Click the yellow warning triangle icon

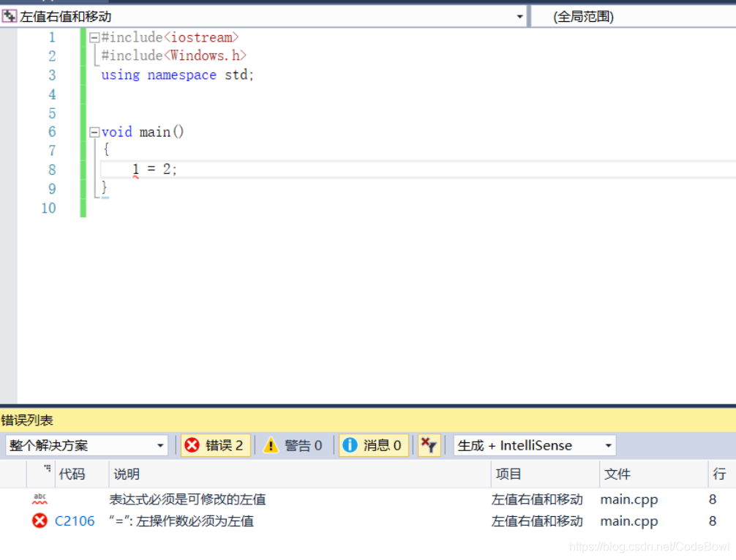271,445
